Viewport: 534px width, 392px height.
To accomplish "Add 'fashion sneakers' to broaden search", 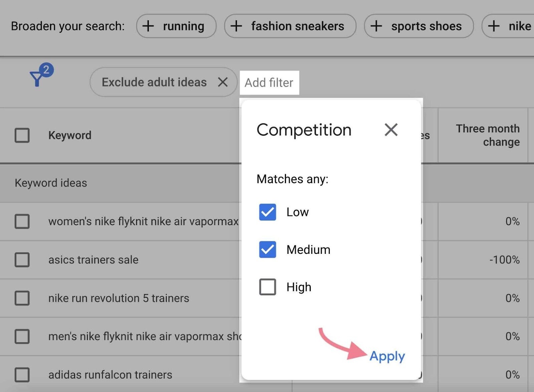I will [290, 26].
